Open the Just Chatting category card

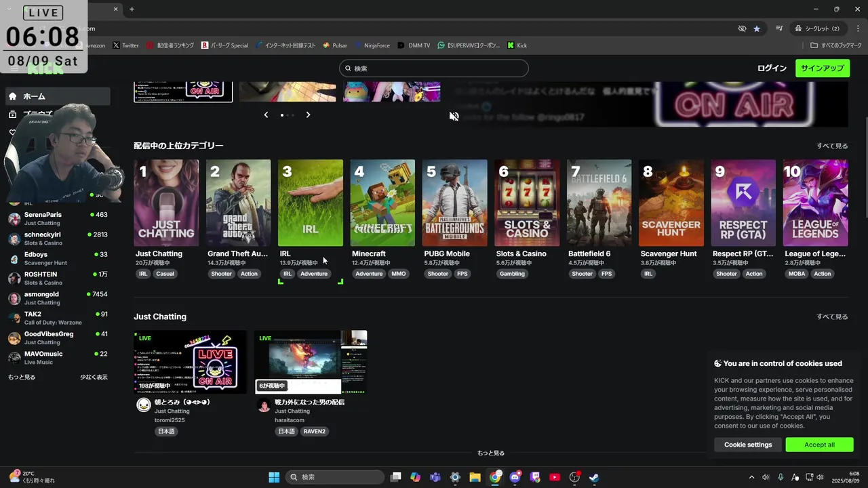[166, 203]
